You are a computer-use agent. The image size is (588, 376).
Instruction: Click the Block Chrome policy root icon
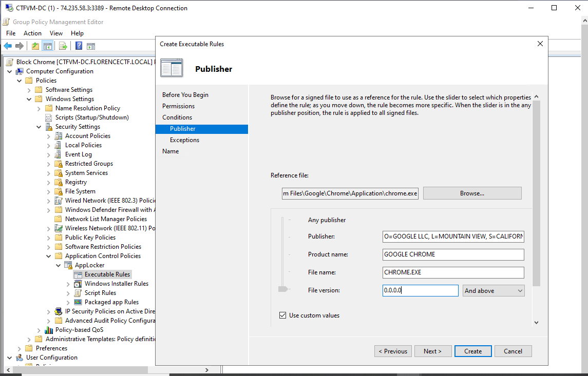[10, 62]
